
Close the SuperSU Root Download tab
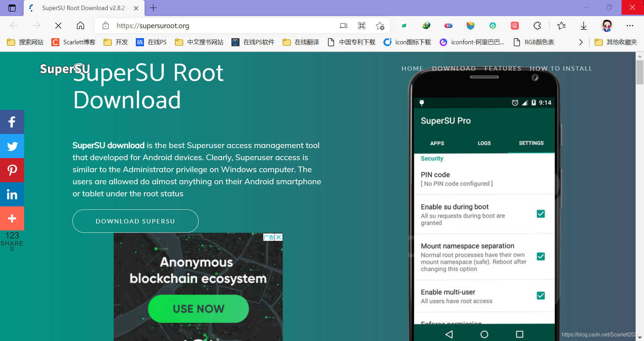[x=136, y=8]
